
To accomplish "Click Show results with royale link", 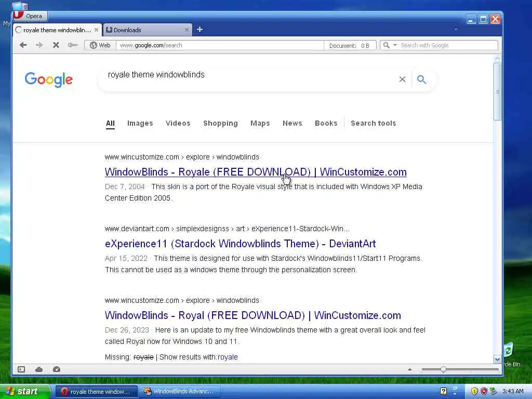I will [x=228, y=357].
